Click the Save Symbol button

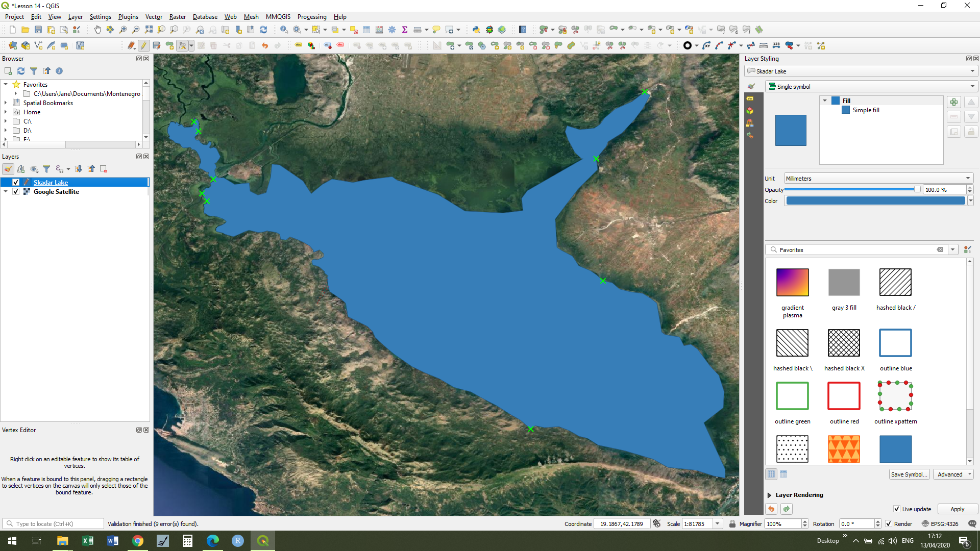pyautogui.click(x=909, y=474)
